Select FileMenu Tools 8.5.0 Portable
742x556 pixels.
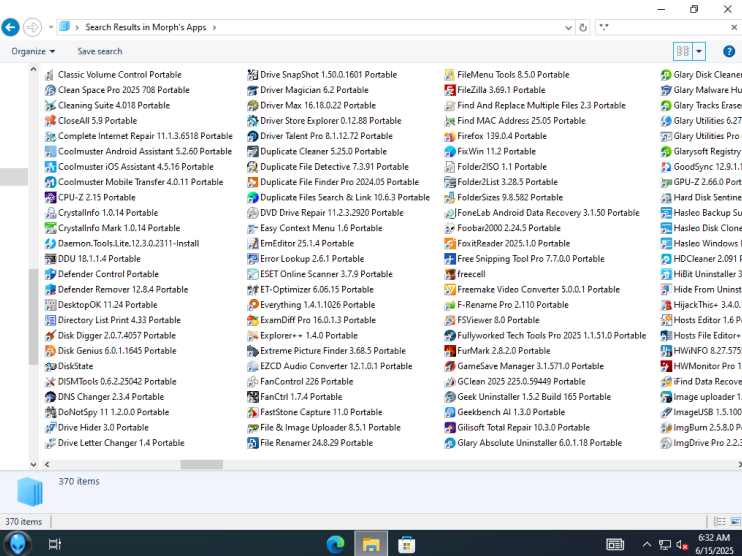[507, 74]
